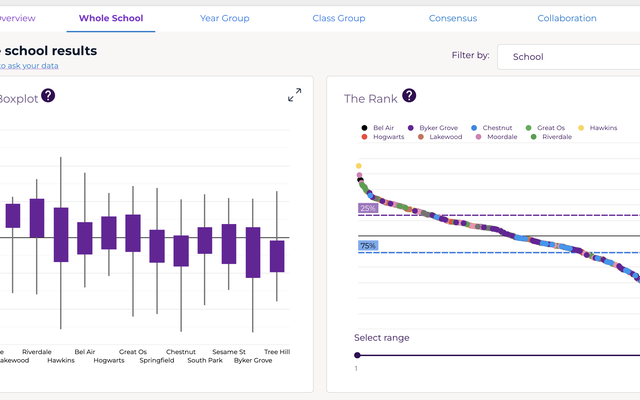
Task: Open the Collaboration tab
Action: 566,18
